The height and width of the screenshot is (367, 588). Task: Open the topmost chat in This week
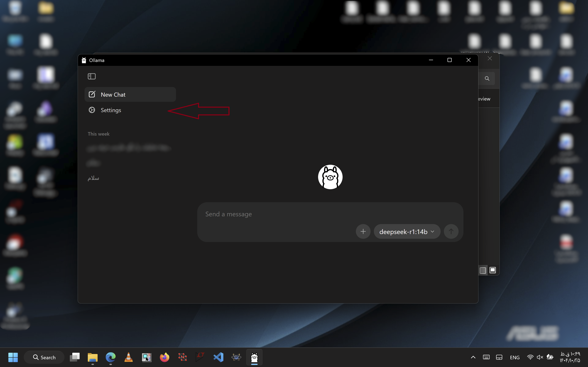[129, 148]
